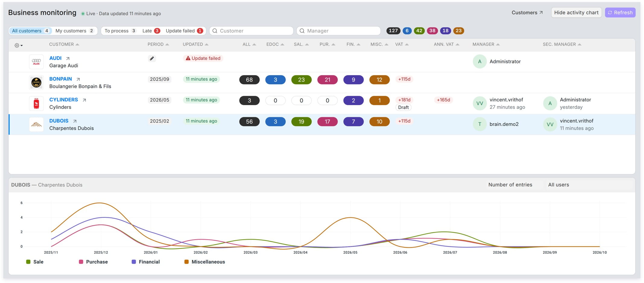The height and width of the screenshot is (283, 644).
Task: Toggle the Late filter
Action: [151, 31]
